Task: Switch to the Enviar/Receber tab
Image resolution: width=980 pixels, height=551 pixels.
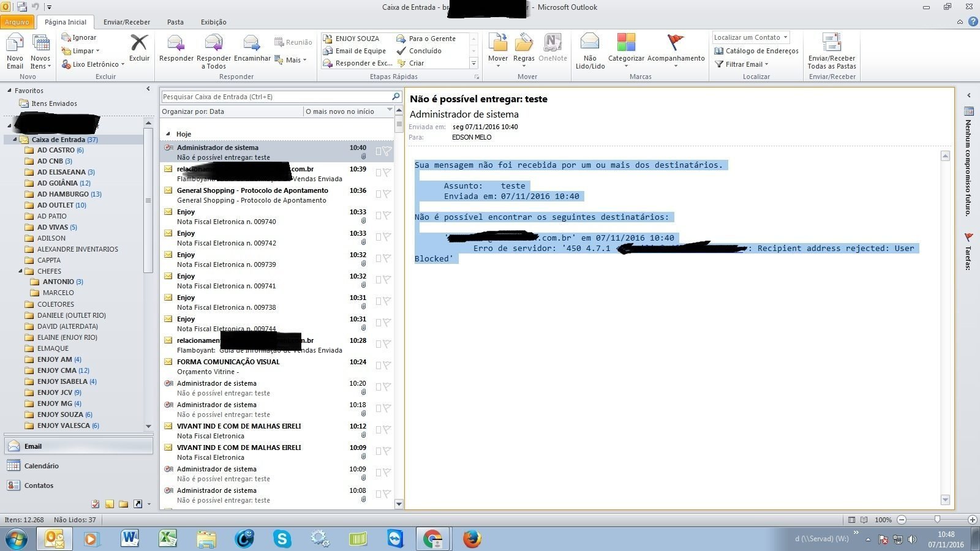Action: click(127, 22)
